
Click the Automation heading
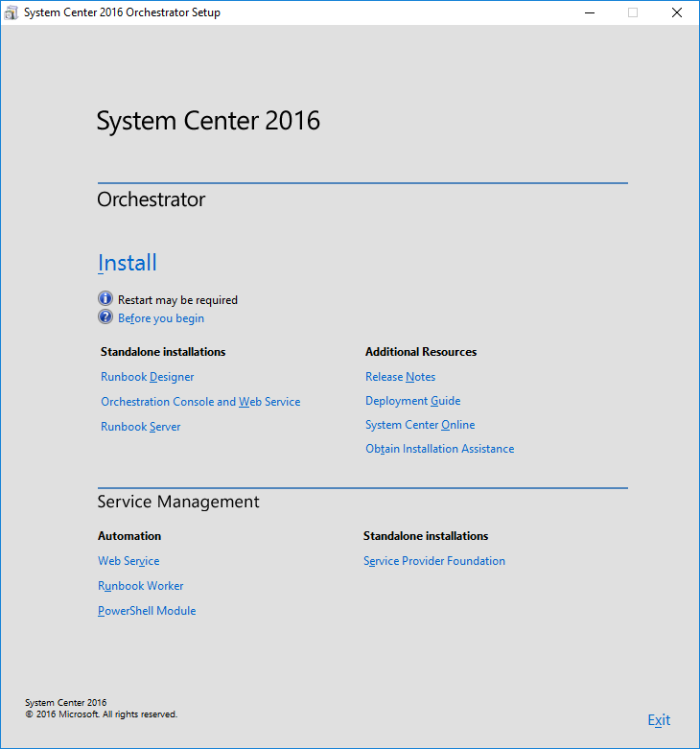tap(129, 536)
